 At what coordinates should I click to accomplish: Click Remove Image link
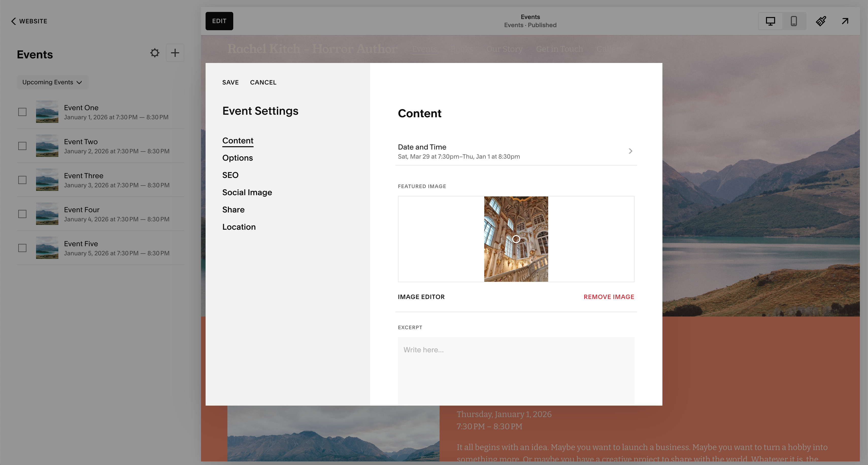[609, 297]
